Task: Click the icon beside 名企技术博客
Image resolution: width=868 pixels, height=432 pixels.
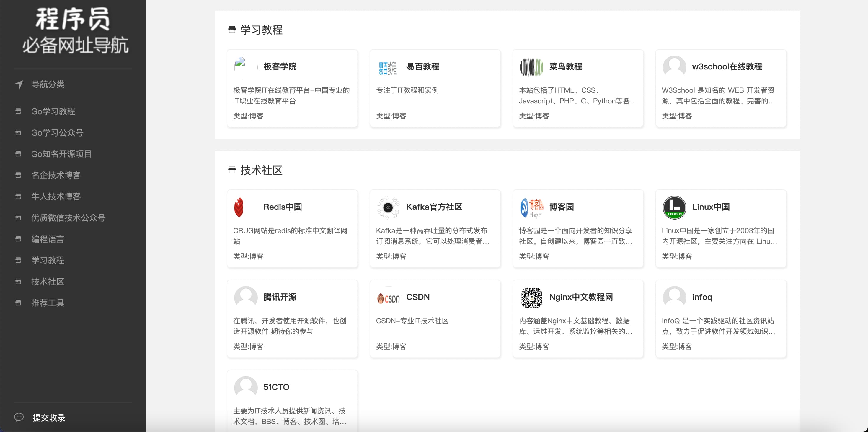Action: click(x=19, y=175)
